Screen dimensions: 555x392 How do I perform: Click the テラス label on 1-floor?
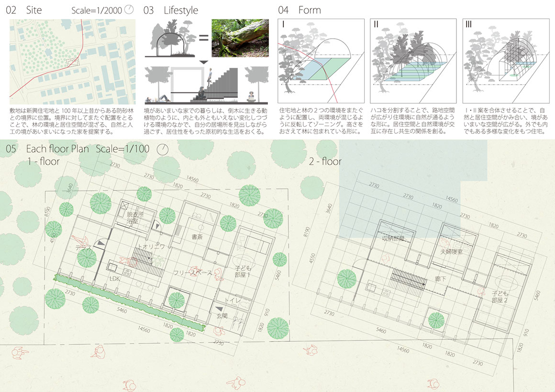[x=84, y=248]
